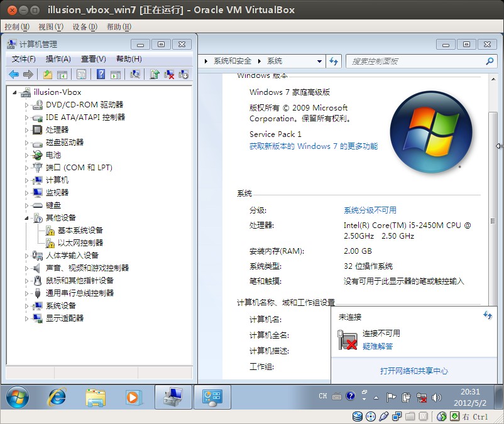Viewport: 504px width, 424px height.
Task: Click the power plug tray icon
Action: [x=406, y=398]
